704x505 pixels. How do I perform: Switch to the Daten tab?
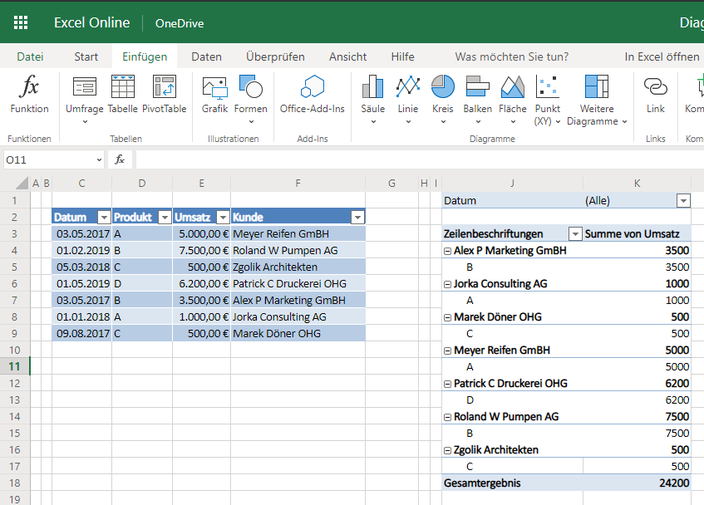pos(207,57)
